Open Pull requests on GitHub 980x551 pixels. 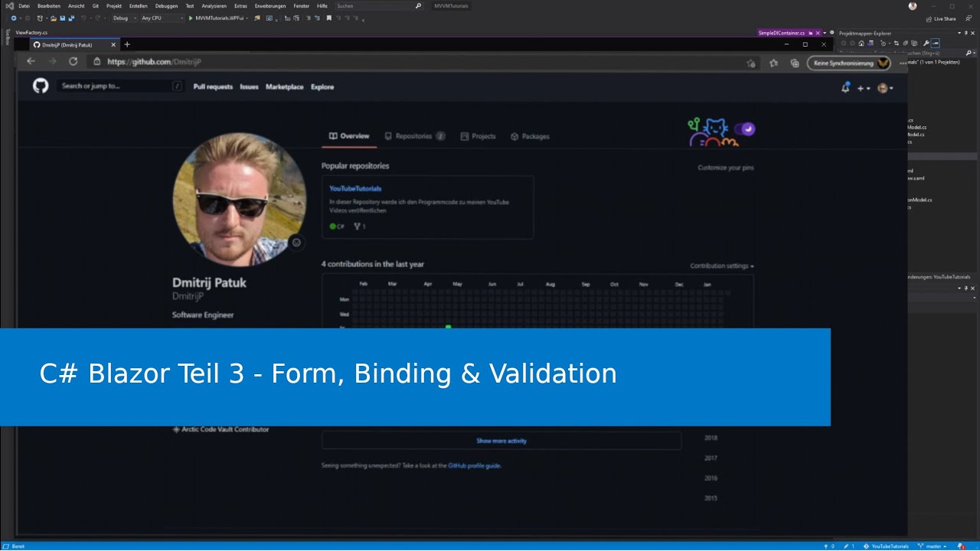click(213, 86)
